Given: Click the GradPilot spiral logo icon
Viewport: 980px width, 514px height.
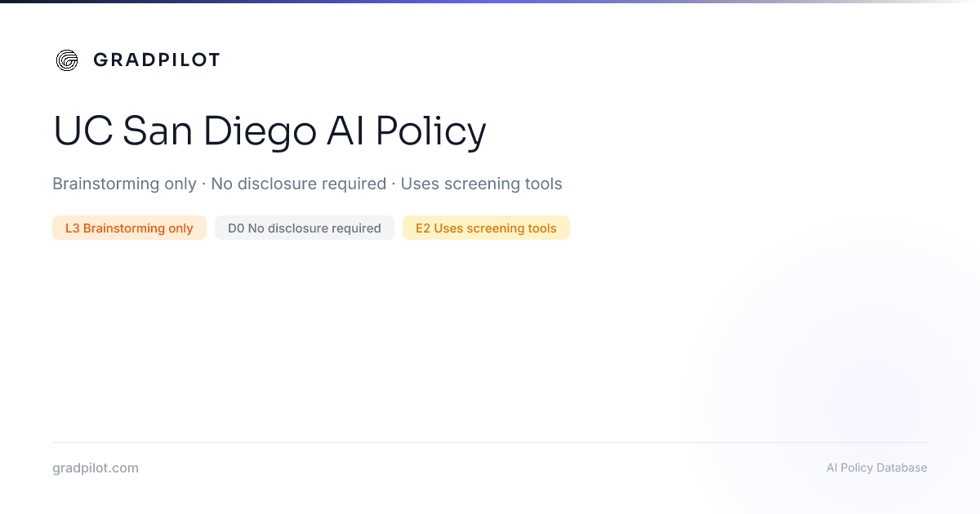Looking at the screenshot, I should pyautogui.click(x=67, y=60).
